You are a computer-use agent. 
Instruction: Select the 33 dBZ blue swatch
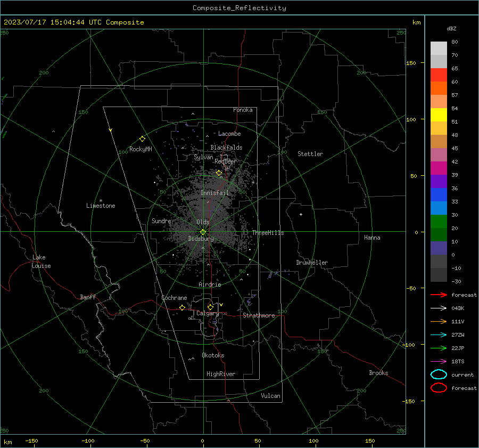[439, 194]
